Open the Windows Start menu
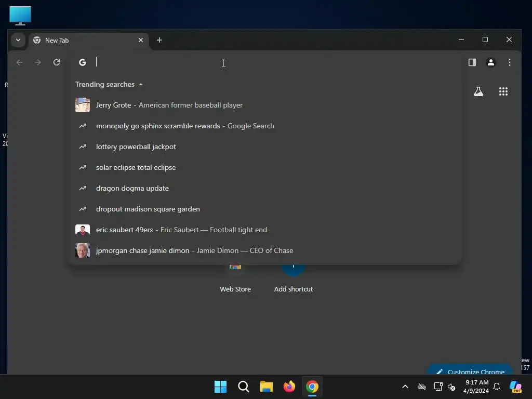 point(220,387)
